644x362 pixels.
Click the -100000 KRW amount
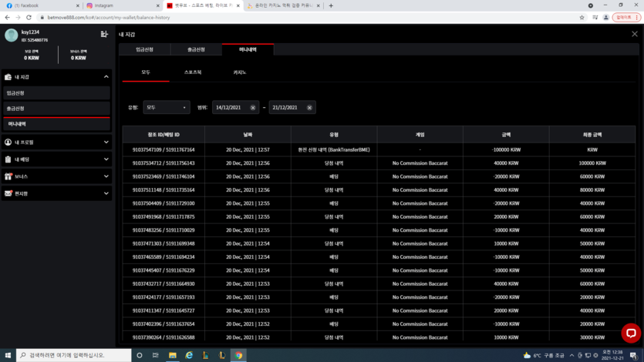506,149
